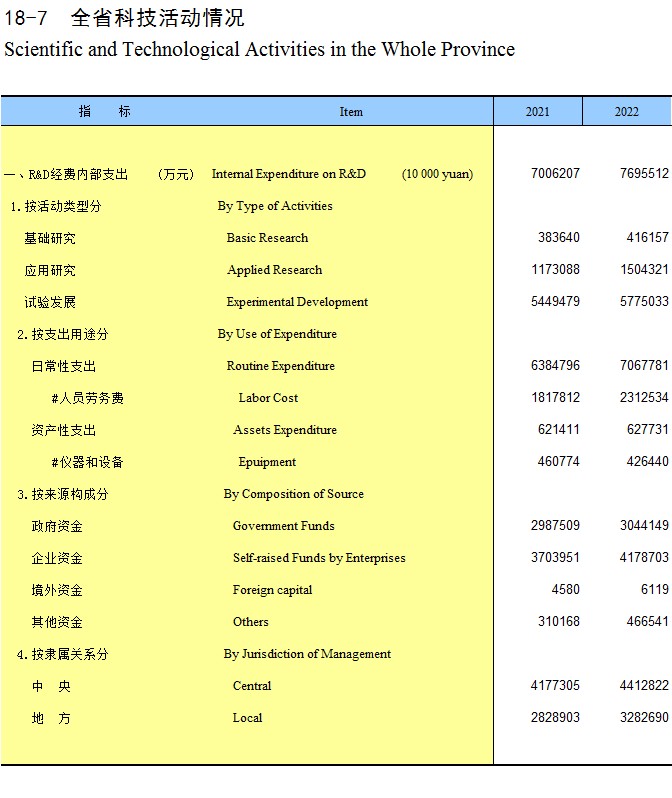
Task: Select equipment 2022 value 426440
Action: [x=648, y=462]
